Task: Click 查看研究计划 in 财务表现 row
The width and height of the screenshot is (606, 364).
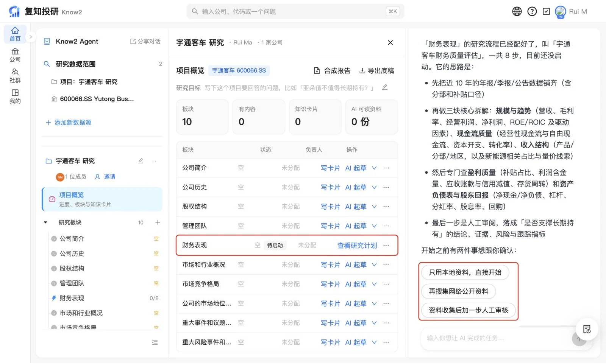Action: point(357,246)
